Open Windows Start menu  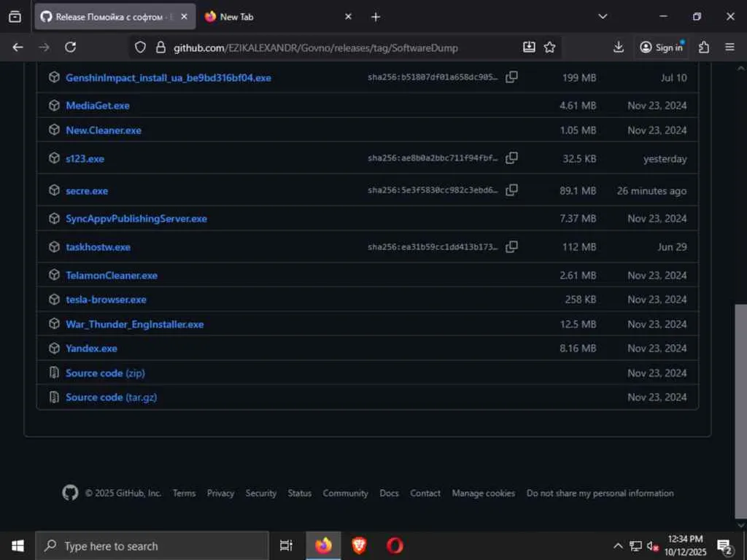coord(18,545)
